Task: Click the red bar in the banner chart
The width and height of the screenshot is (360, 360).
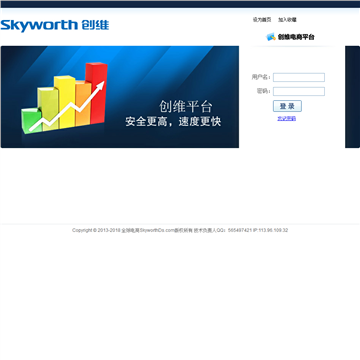Action: 96,93
